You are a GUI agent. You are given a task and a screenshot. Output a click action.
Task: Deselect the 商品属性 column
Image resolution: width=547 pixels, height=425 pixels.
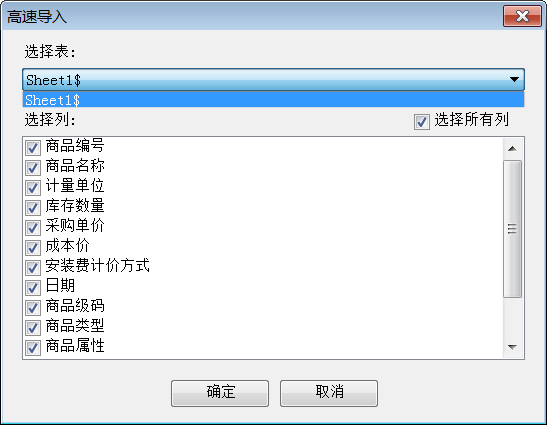33,348
